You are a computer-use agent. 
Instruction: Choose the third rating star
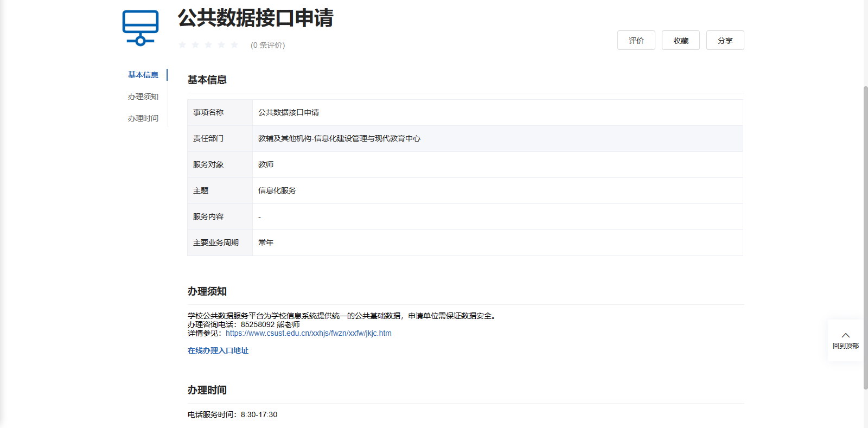point(208,45)
